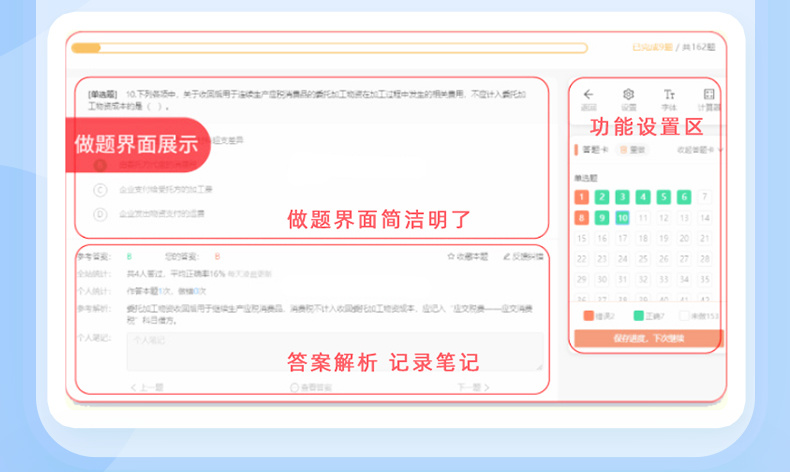Jump to question 35 in answer card

tap(704, 279)
